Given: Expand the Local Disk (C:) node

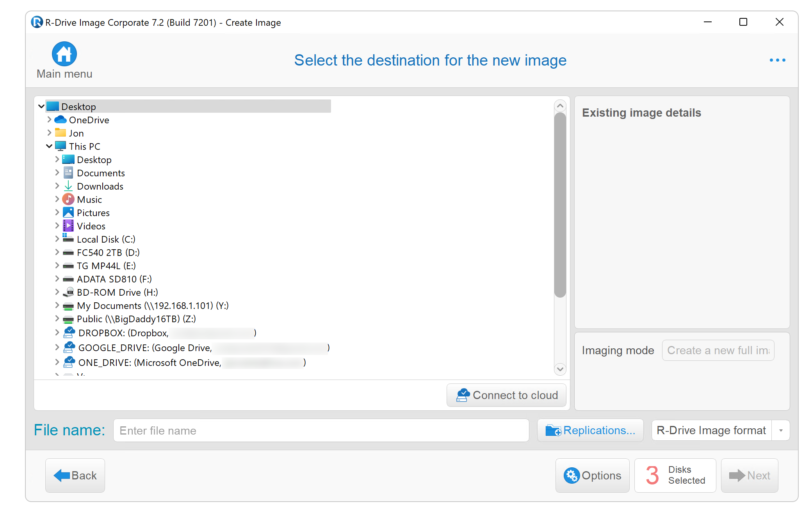Looking at the screenshot, I should point(57,239).
